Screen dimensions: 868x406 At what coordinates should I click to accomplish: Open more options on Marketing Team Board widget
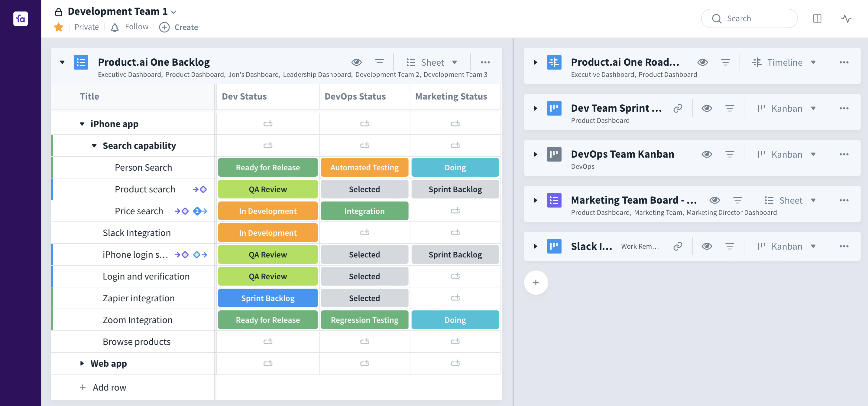pos(844,200)
